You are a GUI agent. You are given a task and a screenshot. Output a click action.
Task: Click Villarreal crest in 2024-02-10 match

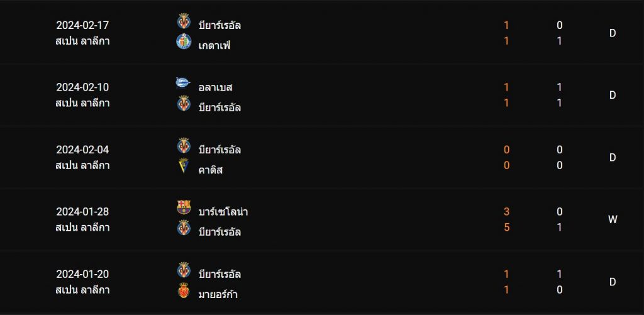184,104
